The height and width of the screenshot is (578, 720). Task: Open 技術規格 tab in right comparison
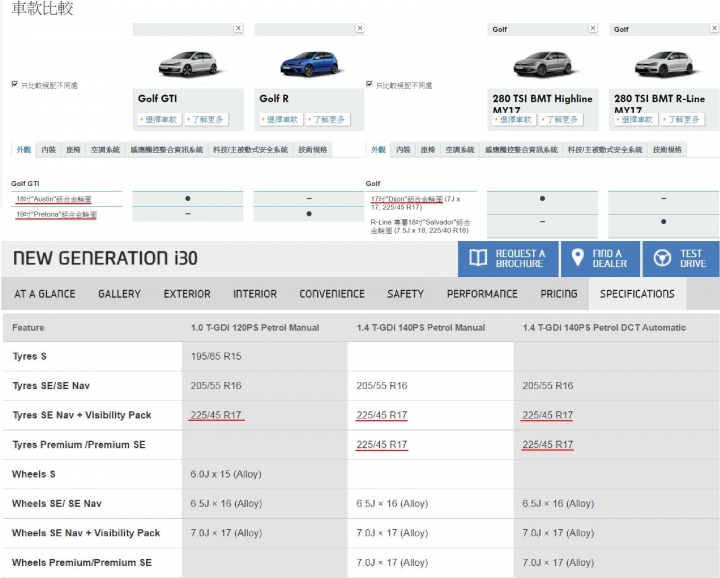pyautogui.click(x=668, y=149)
